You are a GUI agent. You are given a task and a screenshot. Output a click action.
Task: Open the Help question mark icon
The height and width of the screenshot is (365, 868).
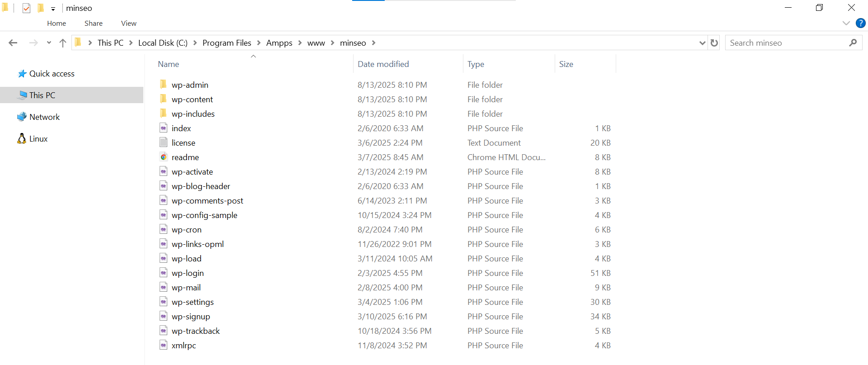(860, 24)
